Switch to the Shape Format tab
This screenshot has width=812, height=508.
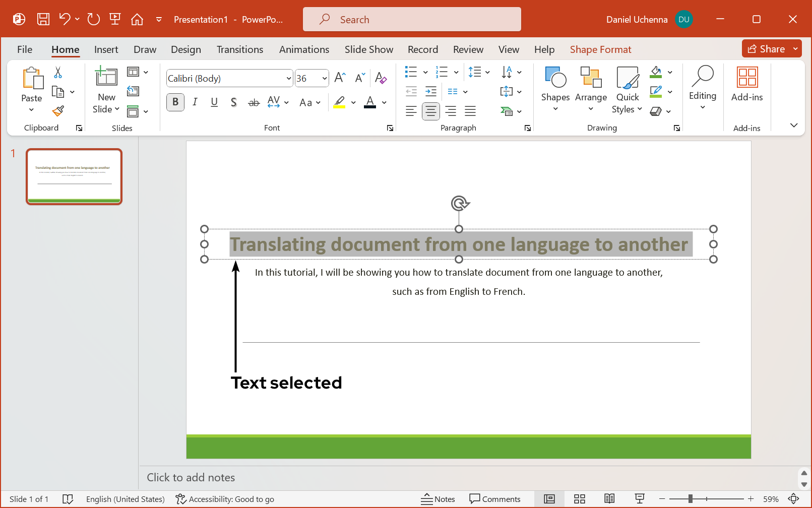(x=600, y=49)
